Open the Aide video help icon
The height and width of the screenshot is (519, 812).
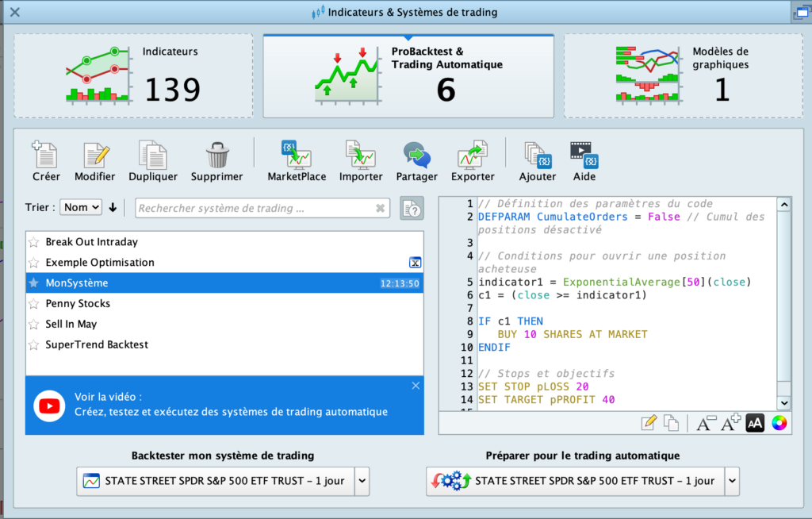click(x=584, y=161)
